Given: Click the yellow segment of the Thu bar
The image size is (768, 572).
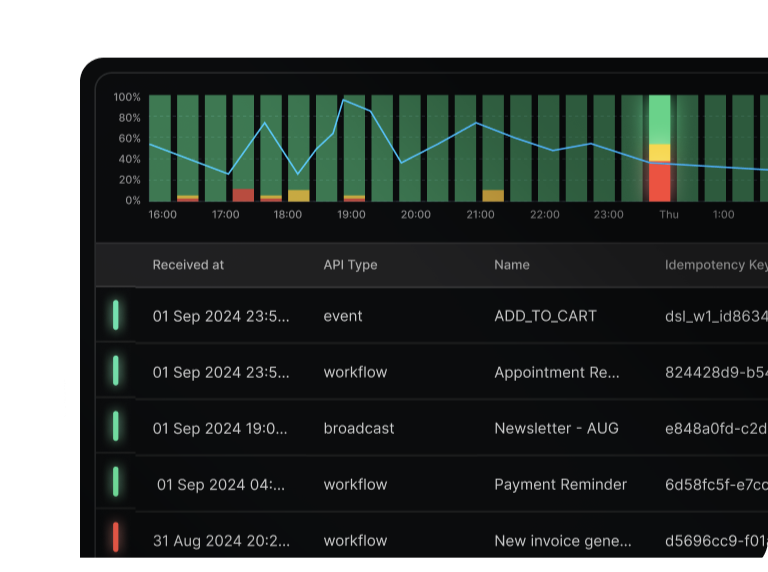Looking at the screenshot, I should pos(659,153).
